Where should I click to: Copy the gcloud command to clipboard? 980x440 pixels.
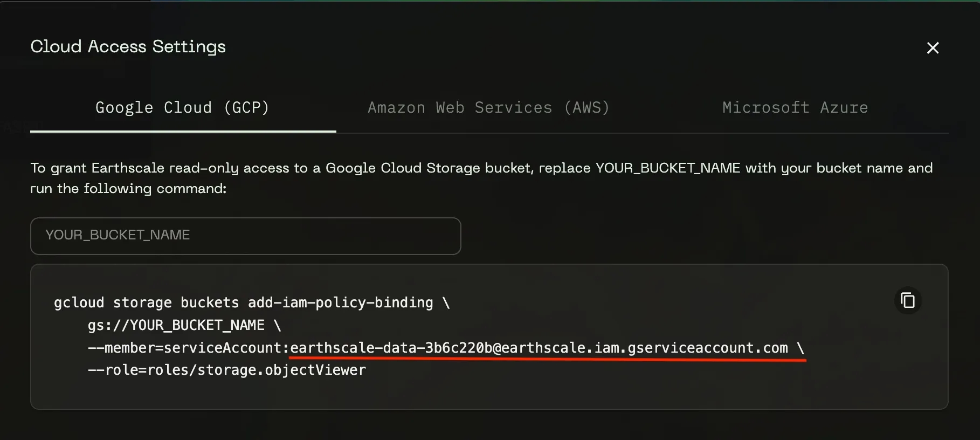pyautogui.click(x=908, y=300)
